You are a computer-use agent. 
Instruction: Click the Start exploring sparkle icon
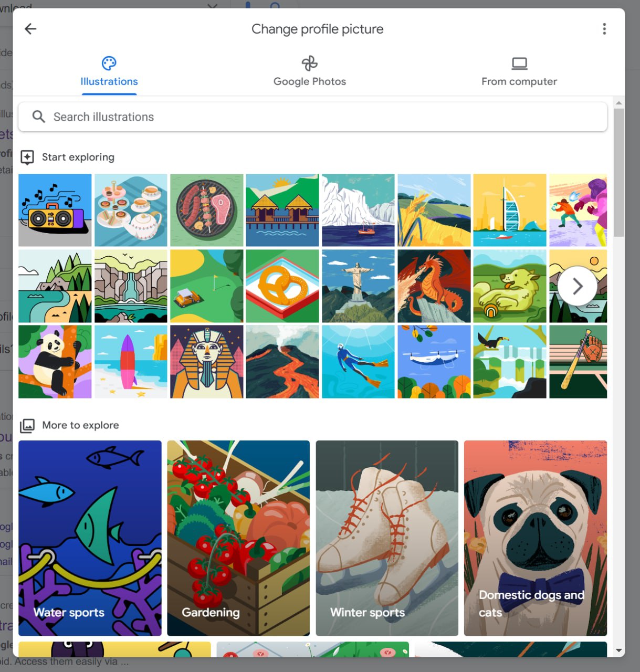pyautogui.click(x=27, y=157)
